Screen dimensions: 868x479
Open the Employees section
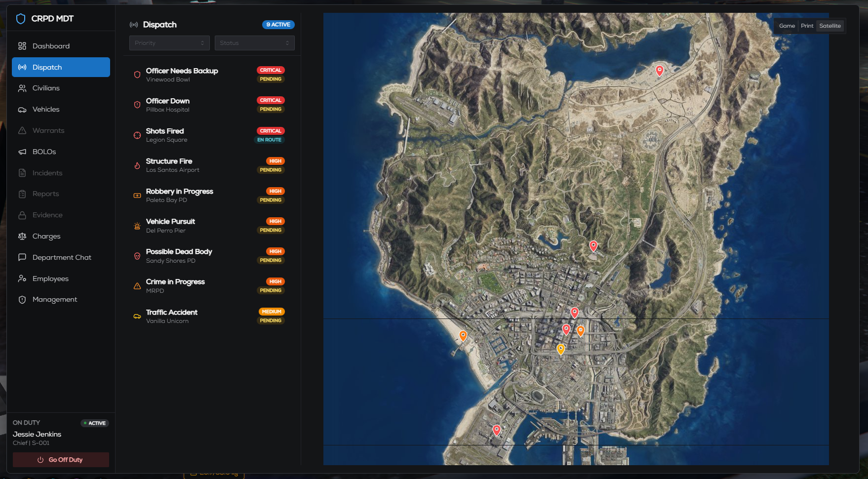click(x=61, y=279)
